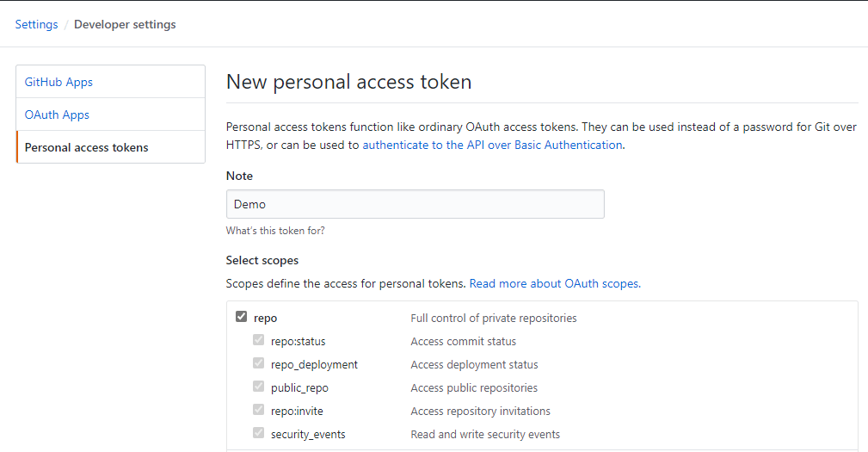Focus the Note text field containing Demo
This screenshot has height=452, width=868.
click(415, 204)
